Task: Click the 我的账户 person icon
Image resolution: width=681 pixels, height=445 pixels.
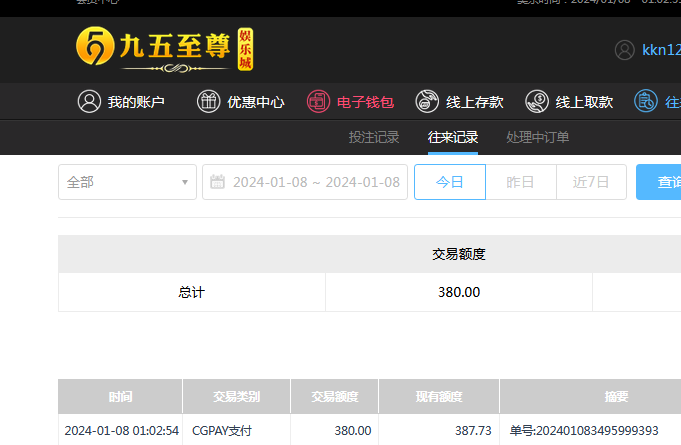Action: pos(89,102)
